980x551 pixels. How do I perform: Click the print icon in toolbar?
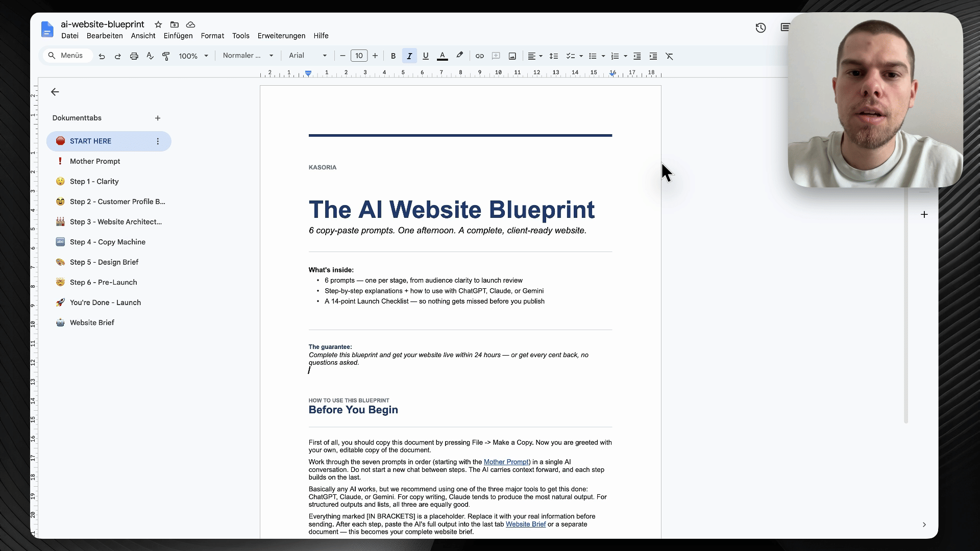tap(134, 56)
